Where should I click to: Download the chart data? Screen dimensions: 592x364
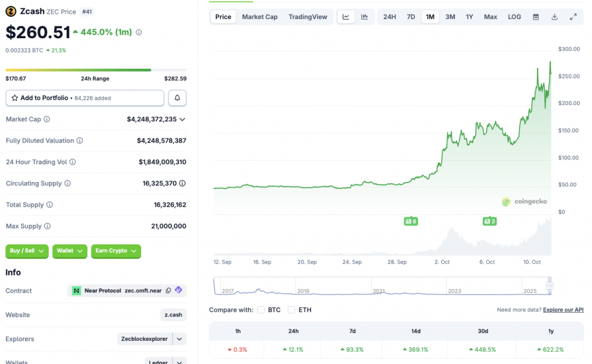(x=554, y=17)
